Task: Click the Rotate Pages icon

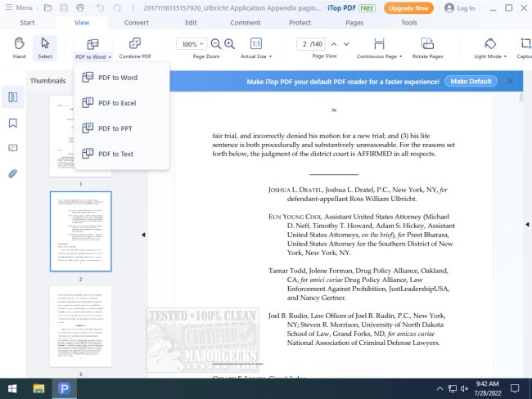Action: coord(427,43)
